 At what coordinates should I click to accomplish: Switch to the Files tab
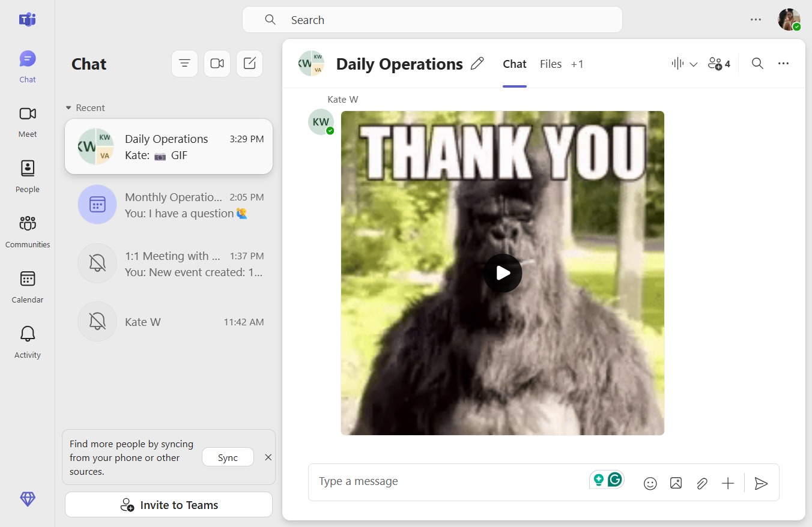point(551,64)
